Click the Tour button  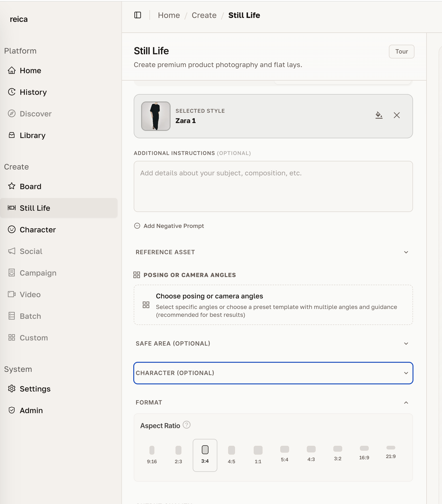[x=401, y=52]
